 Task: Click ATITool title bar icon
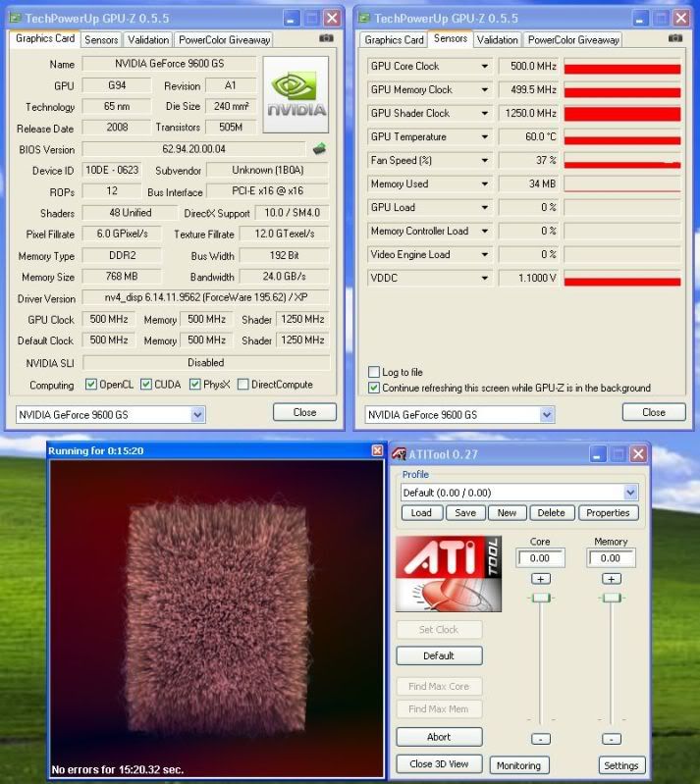pyautogui.click(x=399, y=454)
